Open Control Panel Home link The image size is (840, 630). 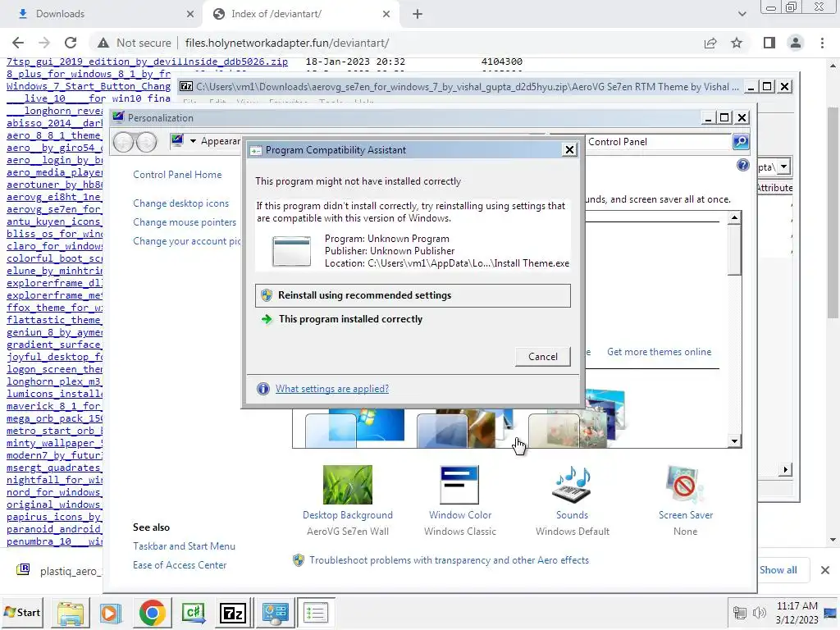coord(177,175)
